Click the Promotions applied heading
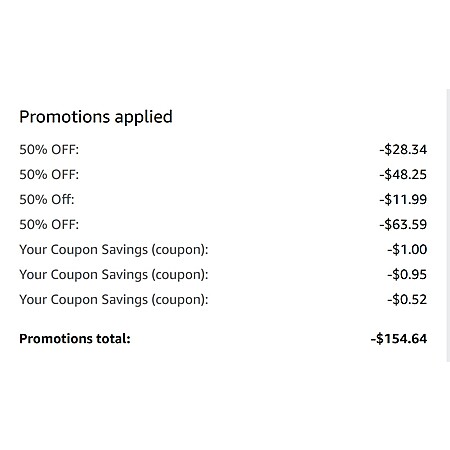The width and height of the screenshot is (450, 450). [96, 117]
